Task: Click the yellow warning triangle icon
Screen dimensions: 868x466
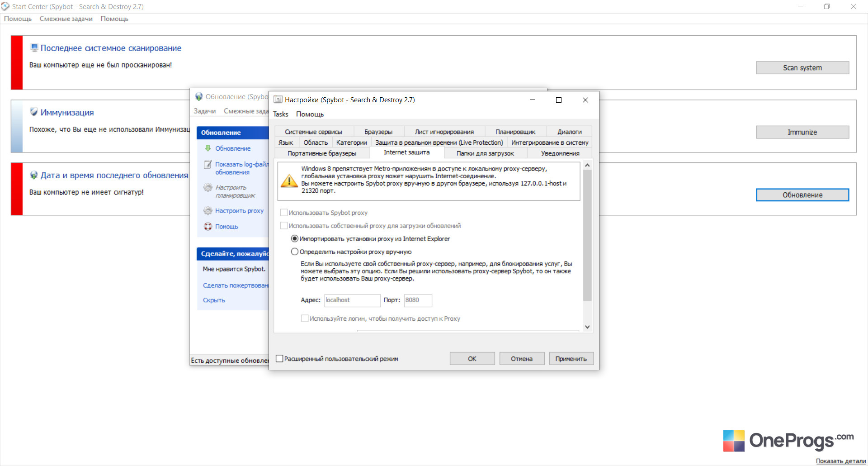Action: (x=289, y=181)
